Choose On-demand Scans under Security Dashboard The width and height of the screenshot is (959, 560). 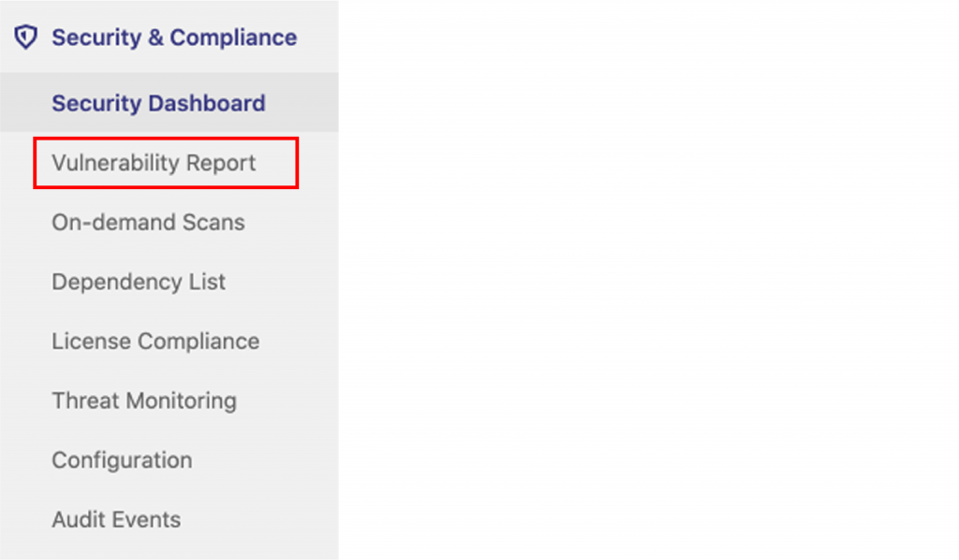tap(148, 223)
